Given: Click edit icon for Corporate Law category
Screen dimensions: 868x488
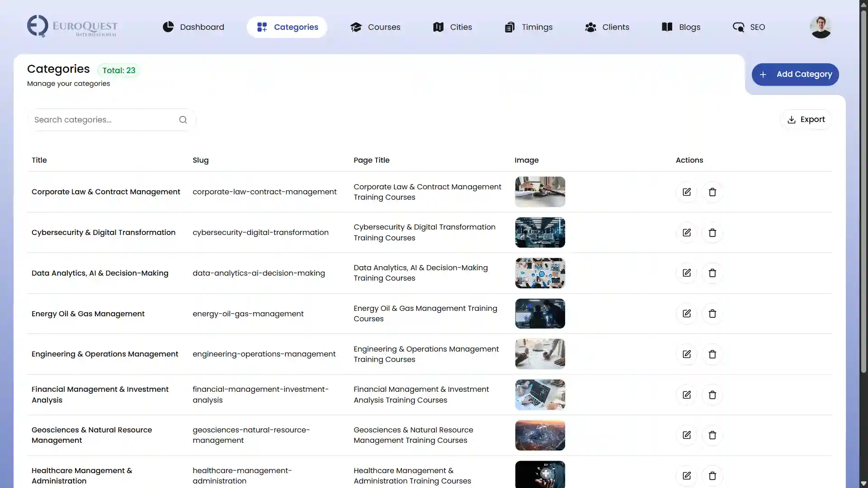Looking at the screenshot, I should 686,192.
